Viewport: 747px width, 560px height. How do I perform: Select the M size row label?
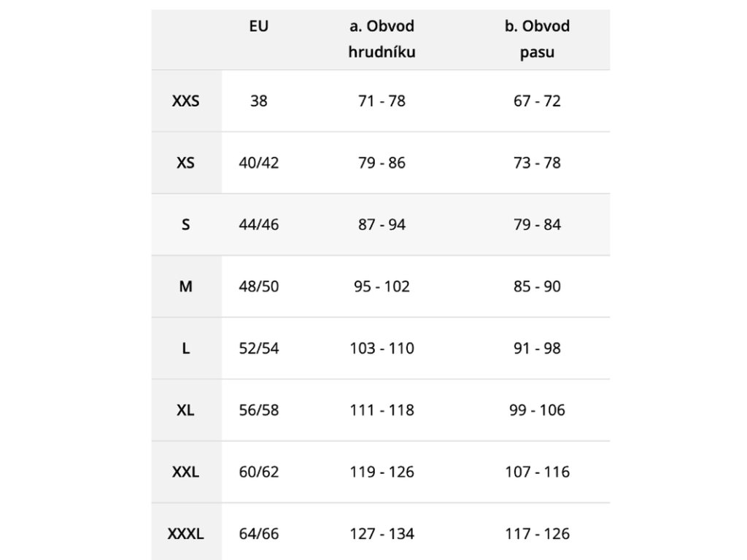[x=186, y=287]
